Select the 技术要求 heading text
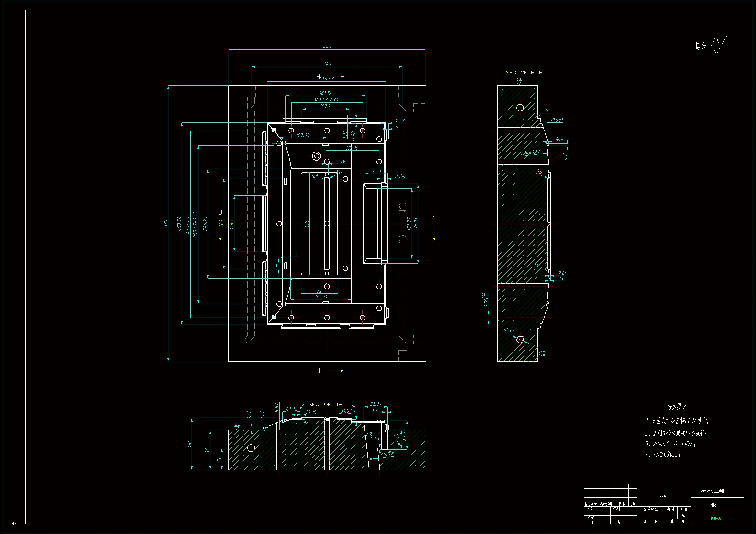 (677, 407)
